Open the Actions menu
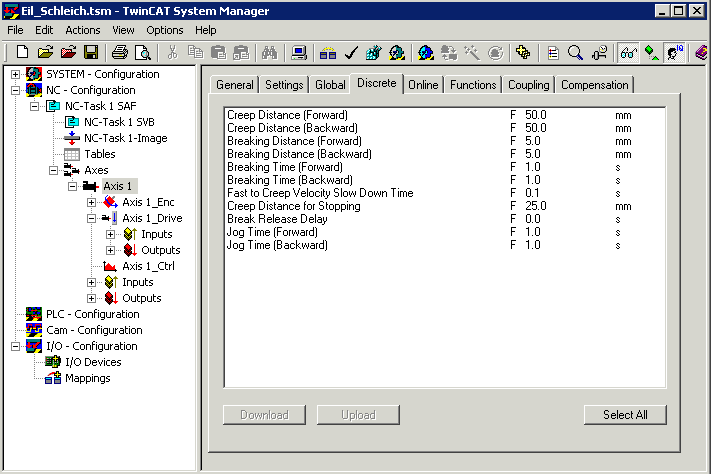Screen dimensions: 711x474 coord(83,30)
